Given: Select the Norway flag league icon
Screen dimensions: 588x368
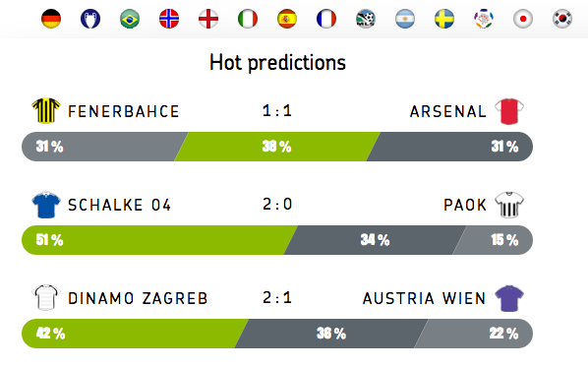Looking at the screenshot, I should (x=169, y=19).
